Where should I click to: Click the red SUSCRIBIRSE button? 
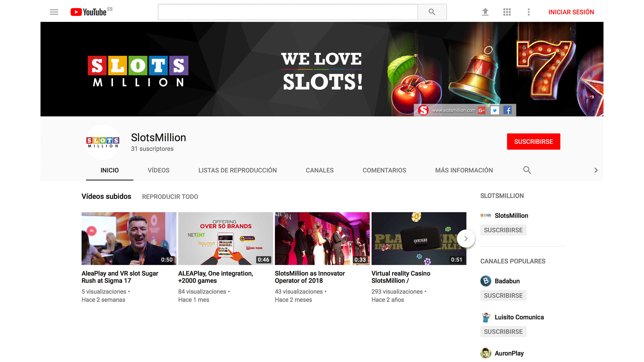[533, 142]
